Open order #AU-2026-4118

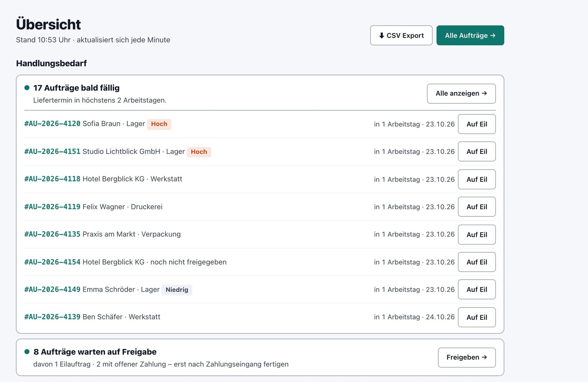coord(52,179)
